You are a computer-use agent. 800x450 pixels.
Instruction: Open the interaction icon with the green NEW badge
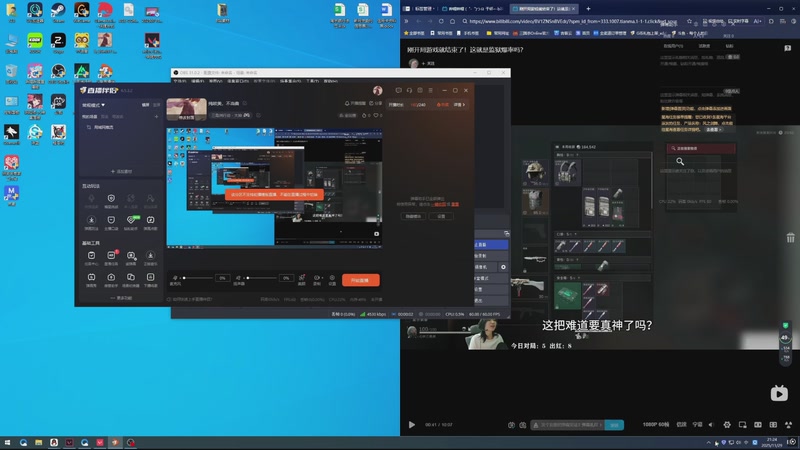pyautogui.click(x=131, y=220)
